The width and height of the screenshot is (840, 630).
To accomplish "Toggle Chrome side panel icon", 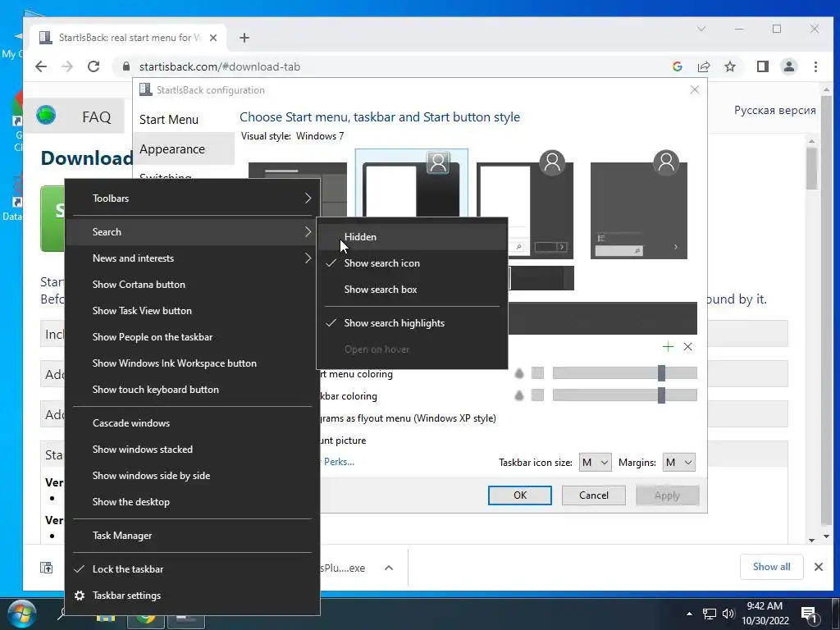I will pos(762,66).
